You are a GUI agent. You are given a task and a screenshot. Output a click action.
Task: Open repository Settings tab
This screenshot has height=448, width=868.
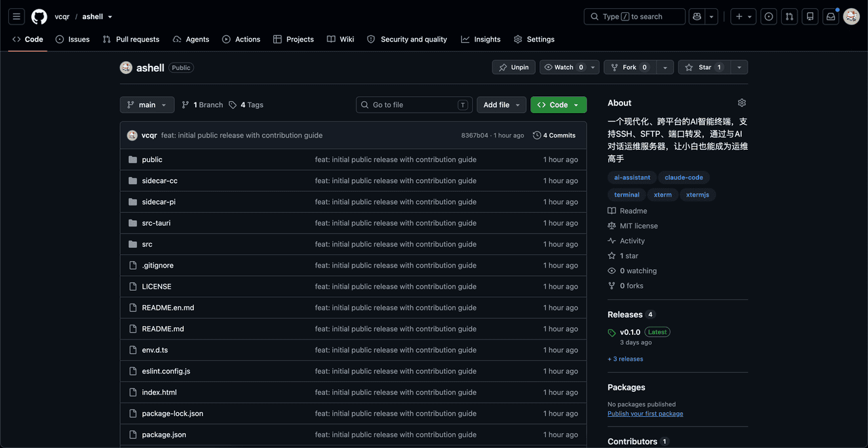534,39
